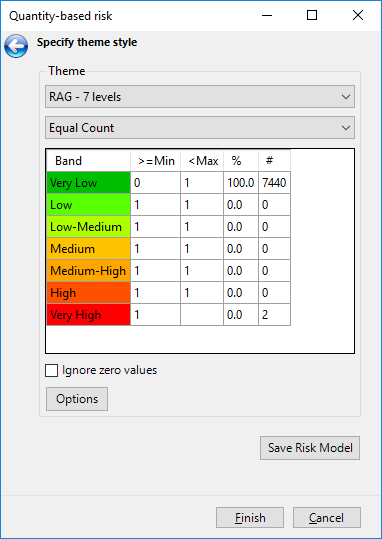Cancel the risk dialog
The height and width of the screenshot is (539, 382).
[327, 517]
